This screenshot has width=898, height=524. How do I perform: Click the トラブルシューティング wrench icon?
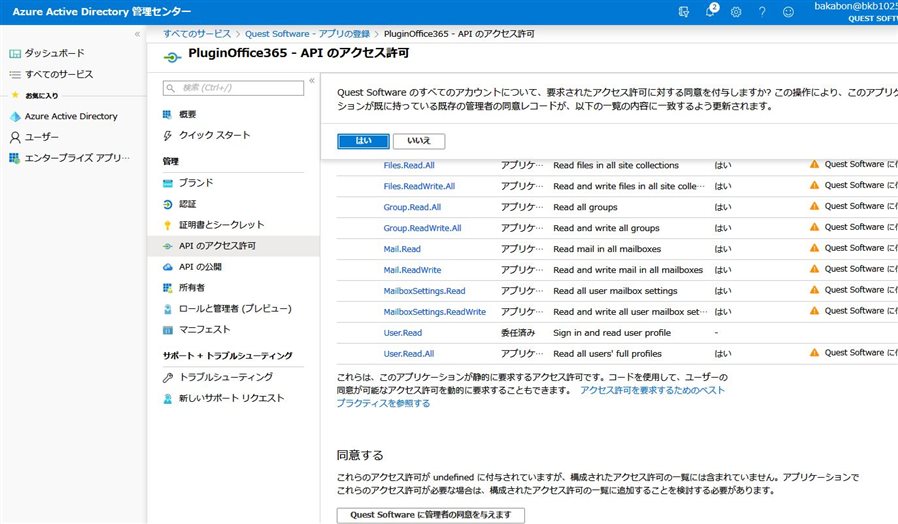[167, 378]
